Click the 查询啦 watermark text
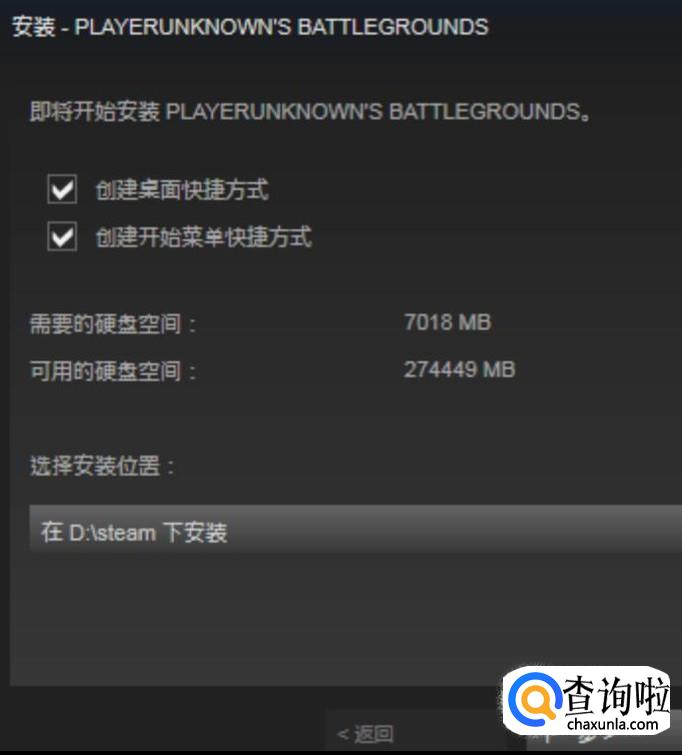The width and height of the screenshot is (682, 755). pos(616,694)
